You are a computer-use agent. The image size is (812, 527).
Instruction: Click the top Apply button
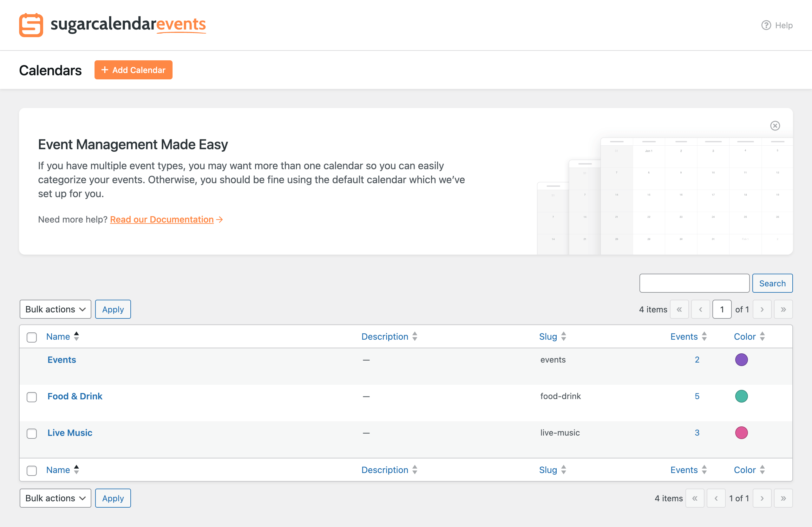pos(113,309)
